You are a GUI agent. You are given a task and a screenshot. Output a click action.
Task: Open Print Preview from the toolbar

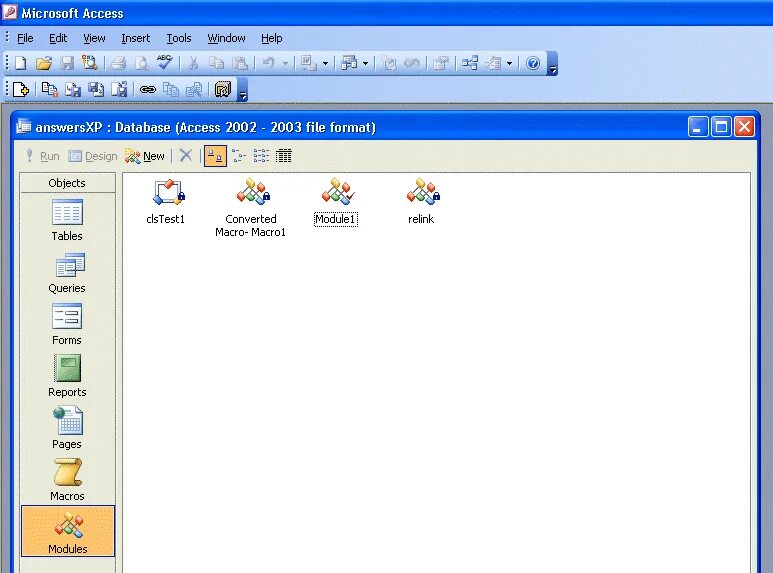pyautogui.click(x=141, y=63)
